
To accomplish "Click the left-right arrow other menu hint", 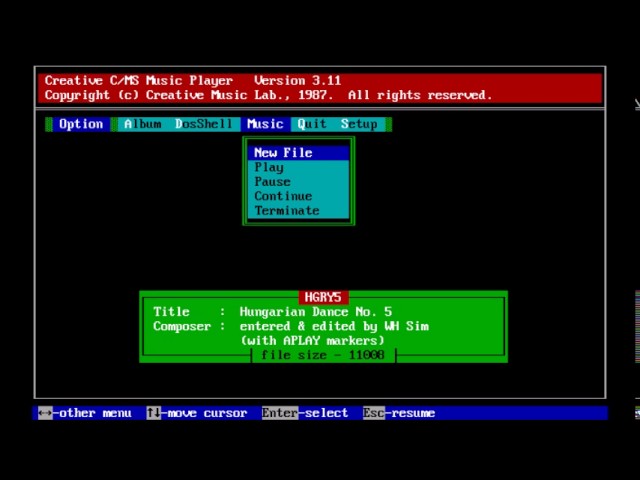I will point(85,413).
